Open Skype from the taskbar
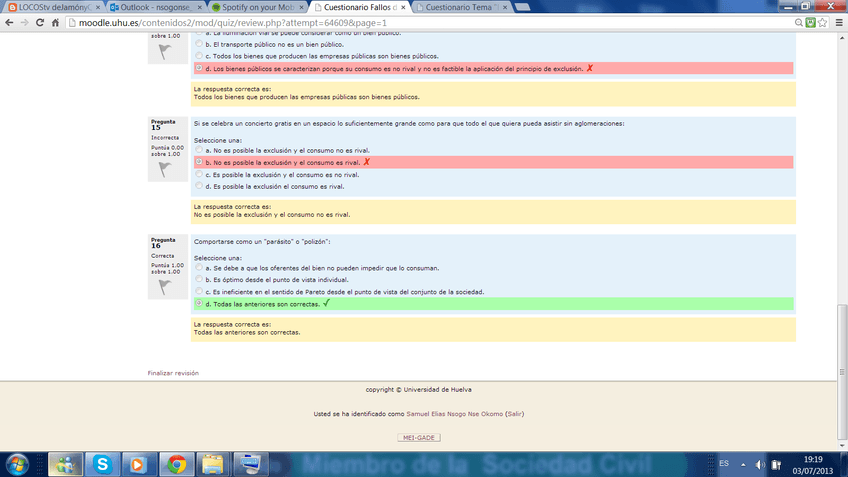 (102, 465)
